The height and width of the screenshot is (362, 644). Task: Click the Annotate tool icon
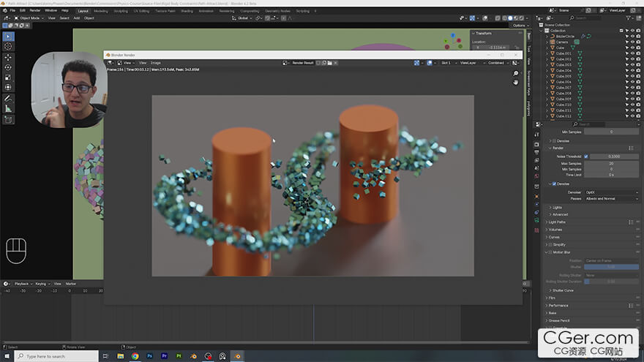(8, 98)
